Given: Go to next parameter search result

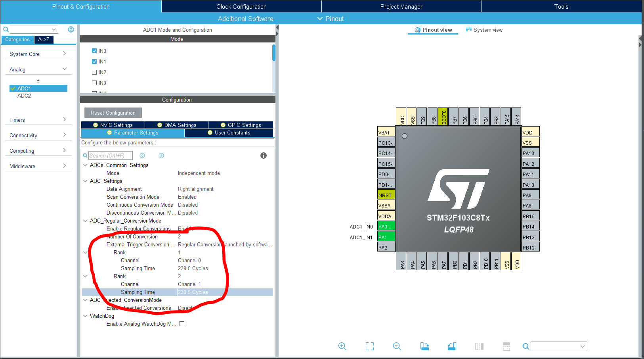Looking at the screenshot, I should (x=161, y=156).
